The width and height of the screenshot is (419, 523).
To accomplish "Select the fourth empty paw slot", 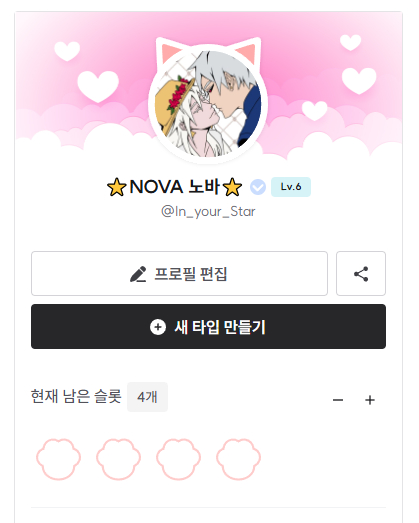I will (239, 459).
